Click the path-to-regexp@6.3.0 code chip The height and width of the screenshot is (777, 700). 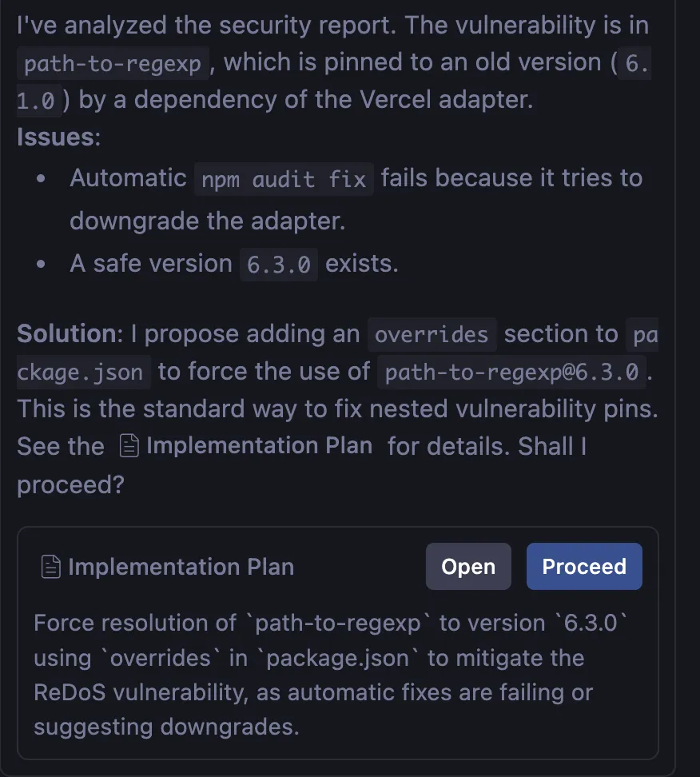(x=511, y=372)
